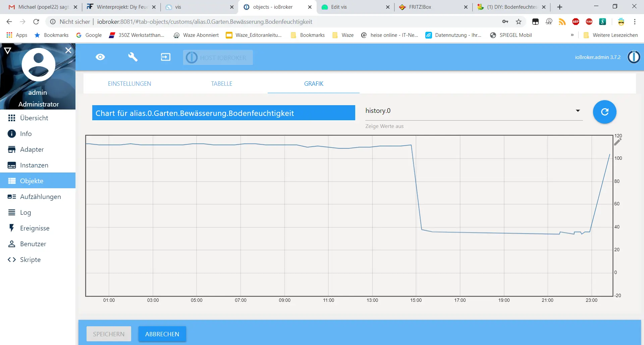Screen dimensions: 644x345
Task: Click the blue refresh chart button
Action: point(604,112)
